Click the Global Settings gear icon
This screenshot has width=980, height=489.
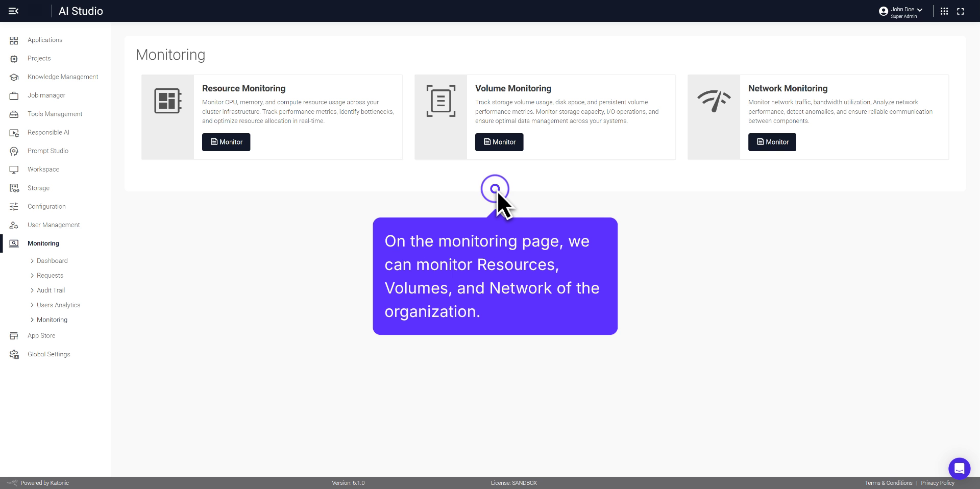tap(14, 354)
